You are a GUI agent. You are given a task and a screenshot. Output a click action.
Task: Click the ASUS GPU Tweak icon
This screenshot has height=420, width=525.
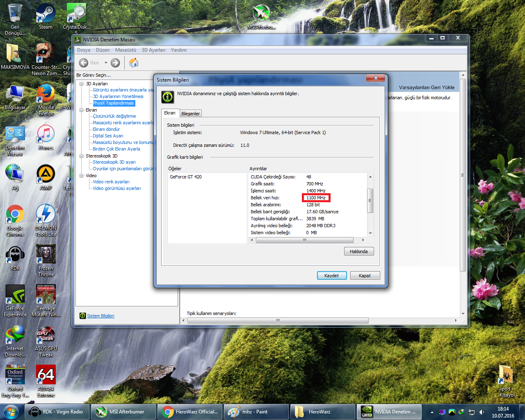pyautogui.click(x=46, y=341)
